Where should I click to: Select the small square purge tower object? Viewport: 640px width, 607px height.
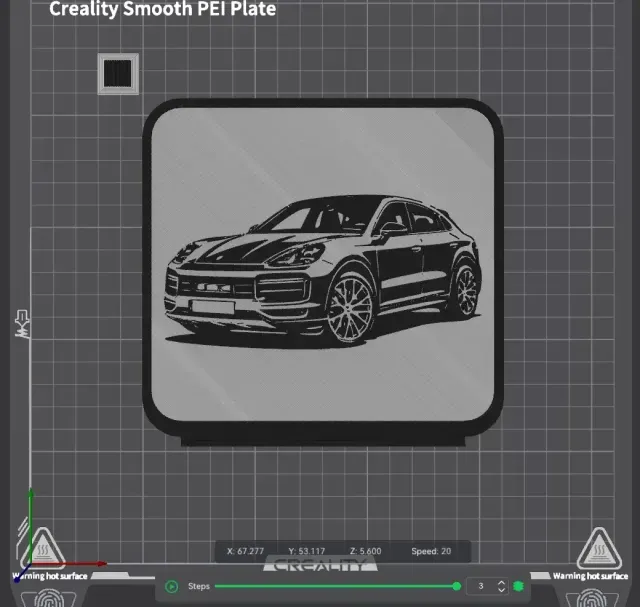pos(118,74)
